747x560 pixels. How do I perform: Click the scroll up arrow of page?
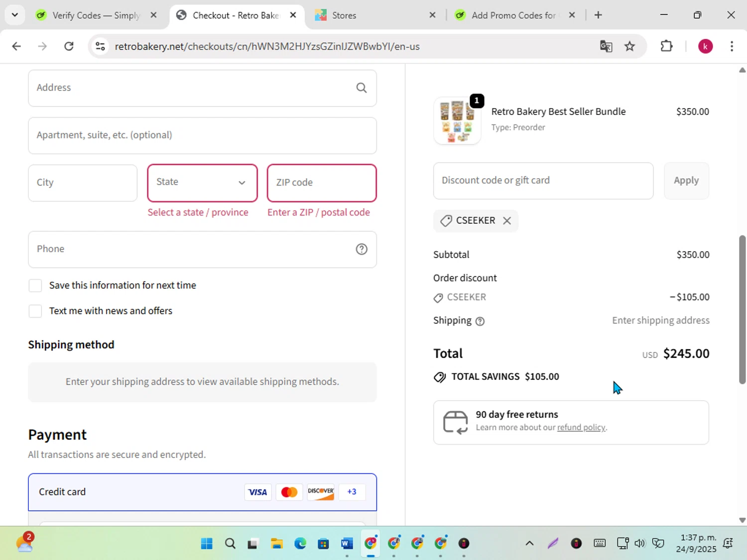[742, 70]
